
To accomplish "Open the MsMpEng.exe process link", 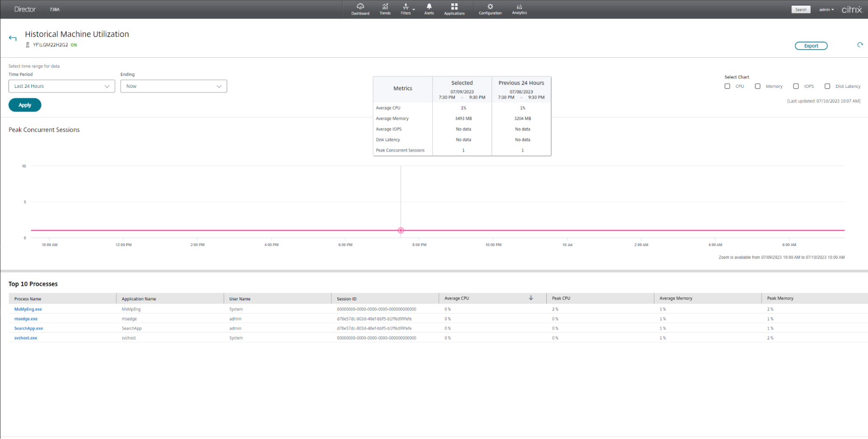I will (28, 309).
